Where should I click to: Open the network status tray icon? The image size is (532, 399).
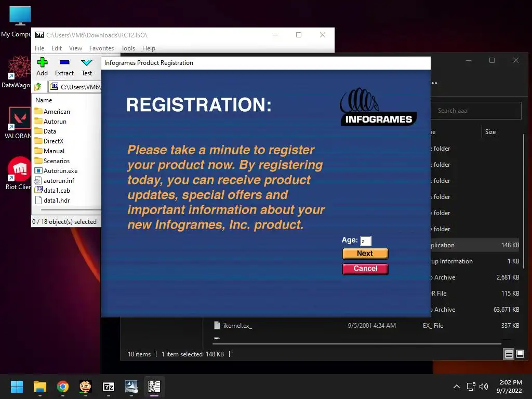pyautogui.click(x=471, y=387)
